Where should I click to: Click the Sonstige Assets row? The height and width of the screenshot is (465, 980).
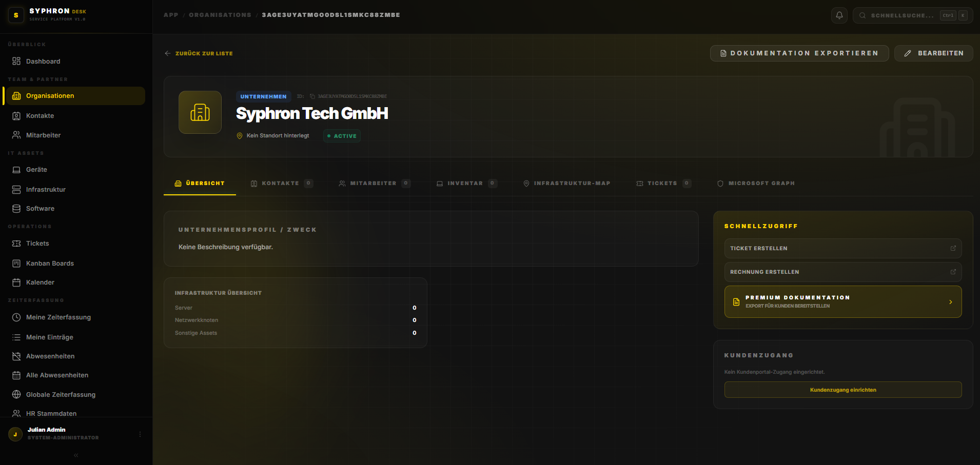click(296, 333)
